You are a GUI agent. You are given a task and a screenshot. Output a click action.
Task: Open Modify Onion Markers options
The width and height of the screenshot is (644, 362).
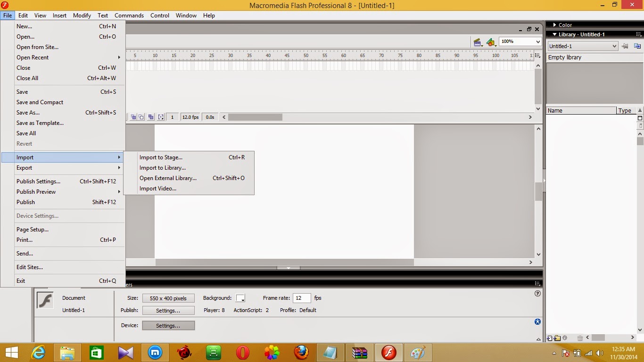point(161,117)
